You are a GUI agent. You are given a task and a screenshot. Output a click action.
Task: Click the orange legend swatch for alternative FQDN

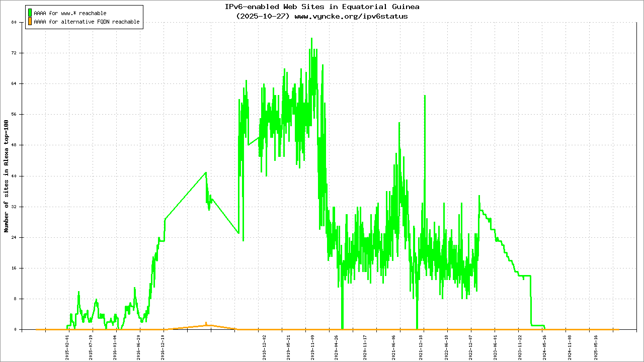click(x=30, y=22)
